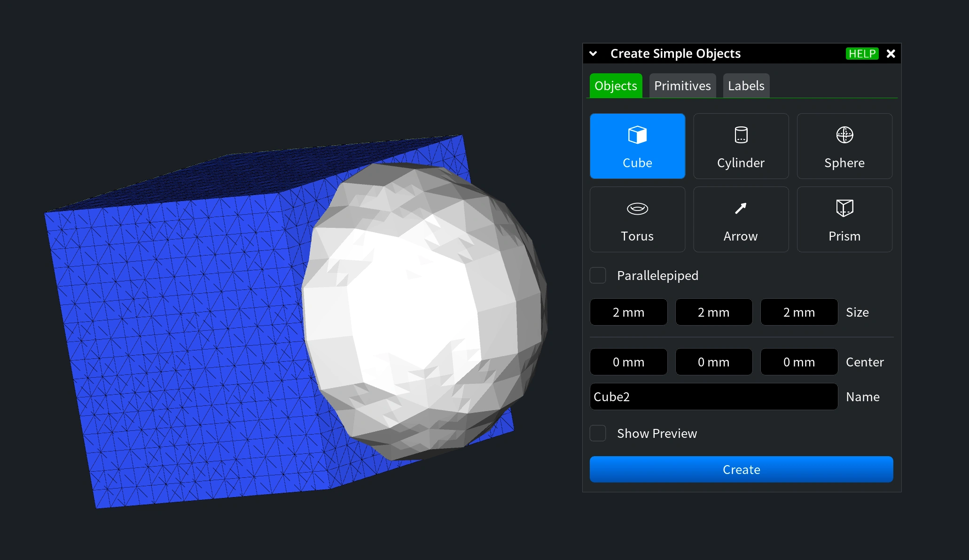Image resolution: width=969 pixels, height=560 pixels.
Task: Select the Sphere object type
Action: tap(844, 146)
